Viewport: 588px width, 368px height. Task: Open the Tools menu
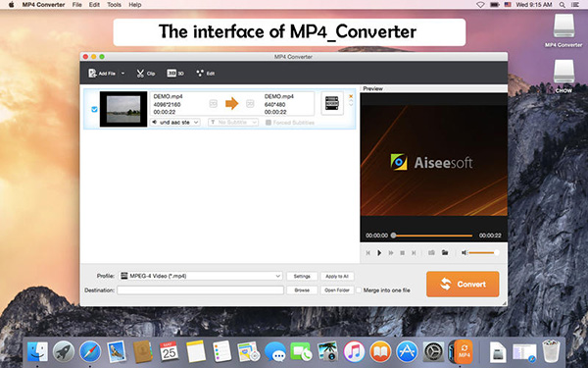[x=114, y=5]
